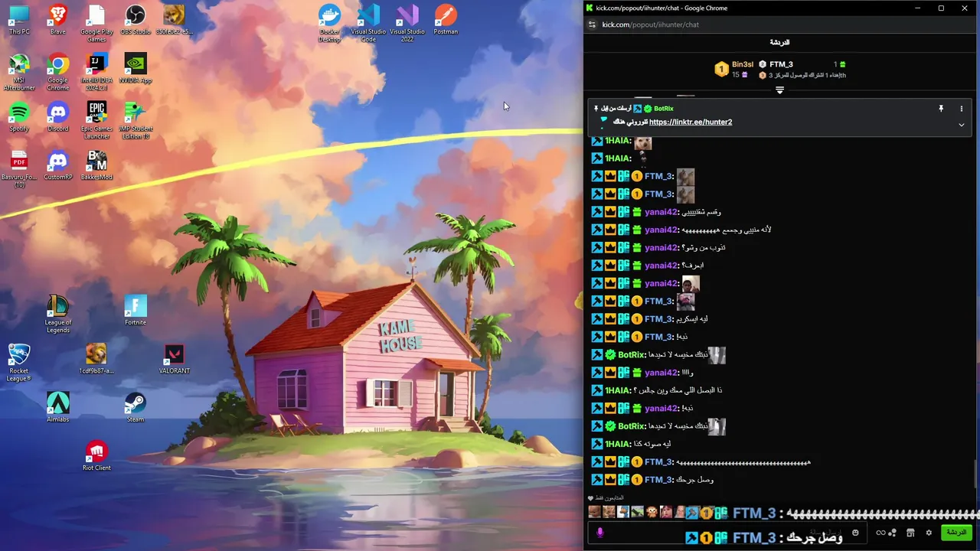
Task: Open Steam desktop shortcut
Action: [136, 407]
